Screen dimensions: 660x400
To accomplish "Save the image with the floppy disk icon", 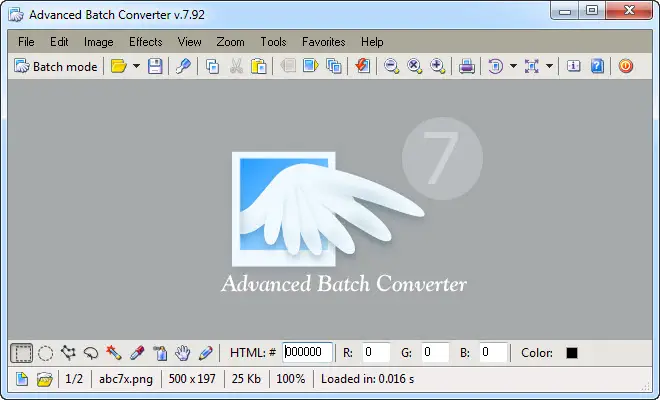I will coord(155,67).
